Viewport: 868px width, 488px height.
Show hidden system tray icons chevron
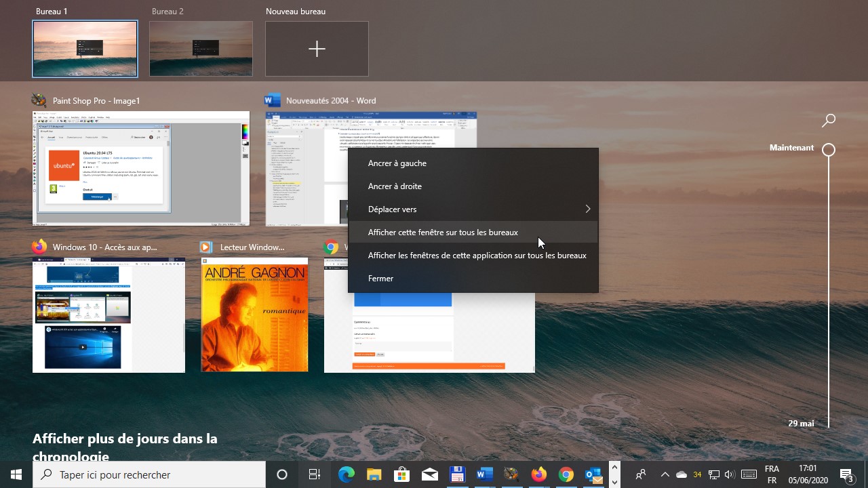click(x=665, y=474)
